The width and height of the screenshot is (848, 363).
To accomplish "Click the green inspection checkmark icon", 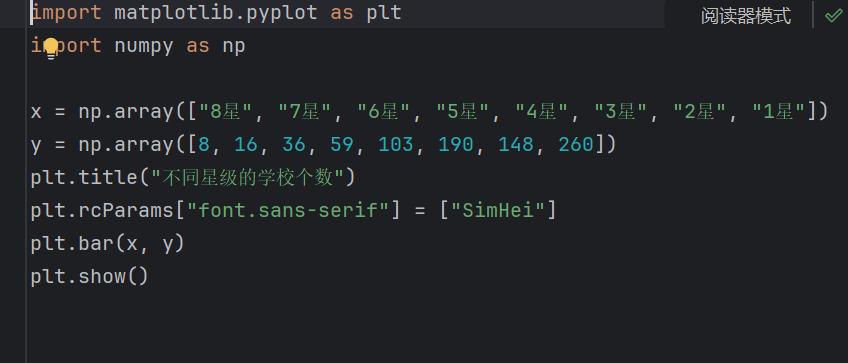I will coord(833,16).
